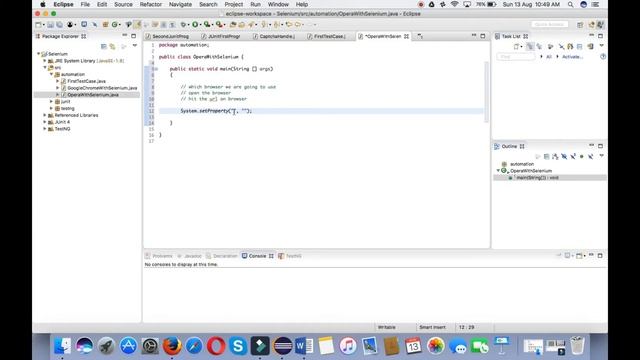Open the Project menu
This screenshot has width=640, height=360.
click(x=233, y=4)
